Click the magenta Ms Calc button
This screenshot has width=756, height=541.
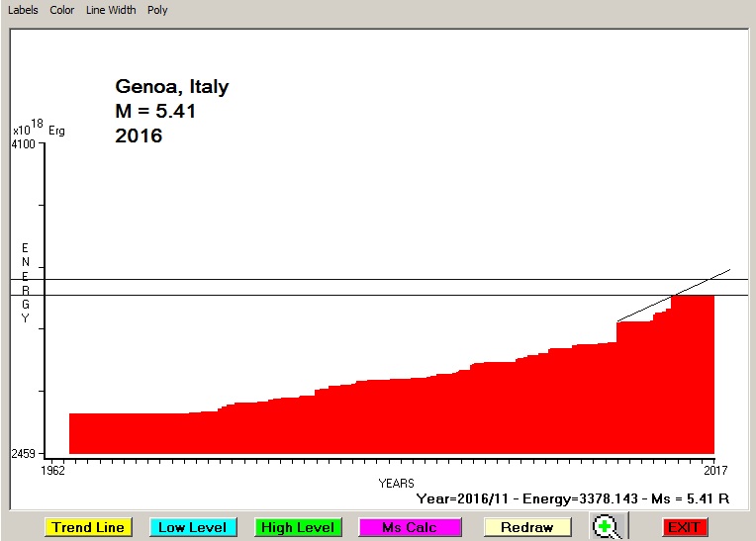[409, 528]
